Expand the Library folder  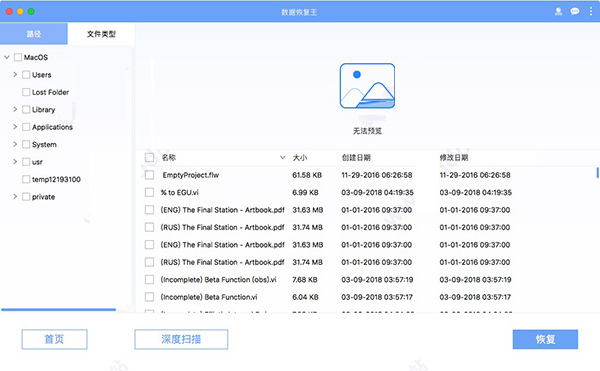coord(15,109)
